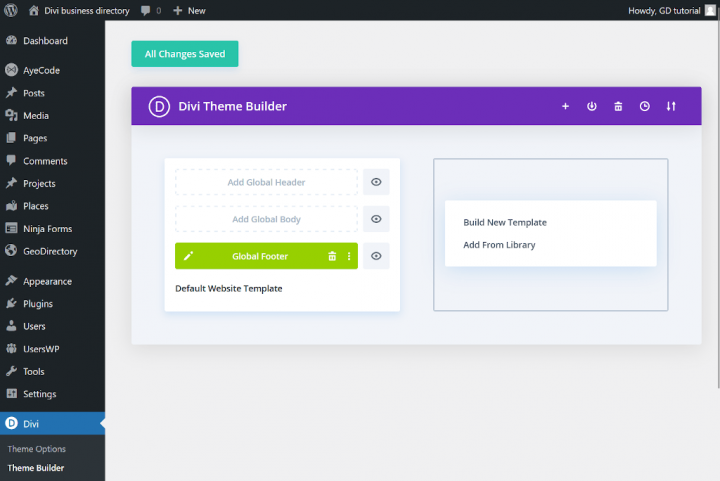This screenshot has width=720, height=481.
Task: Select Build New Template option
Action: [x=505, y=222]
